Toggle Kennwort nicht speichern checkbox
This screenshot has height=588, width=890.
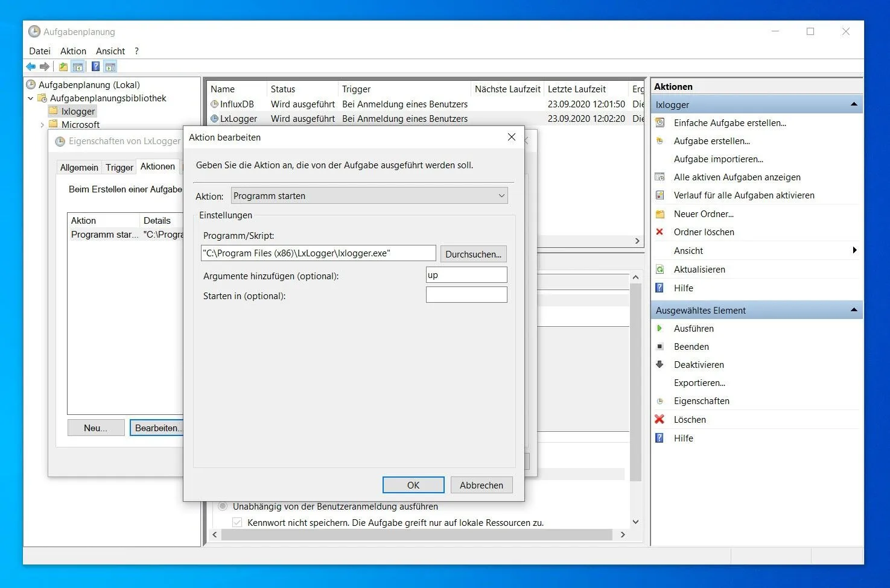237,522
